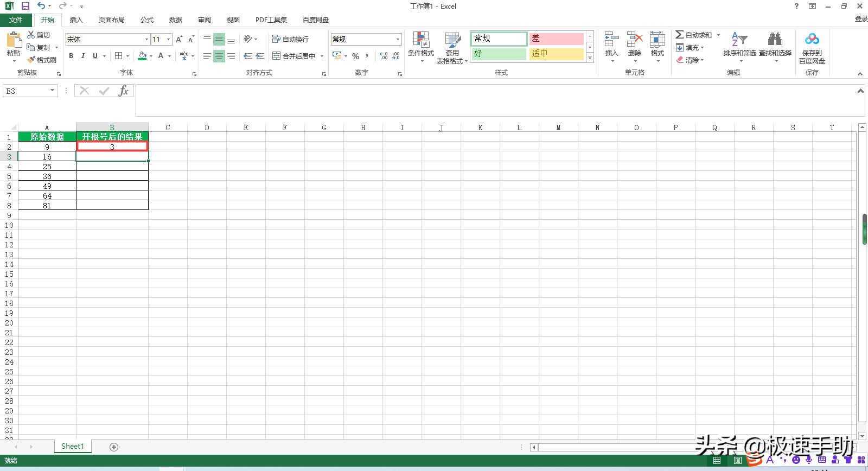Open 条件格式 conditional formatting

pyautogui.click(x=421, y=47)
